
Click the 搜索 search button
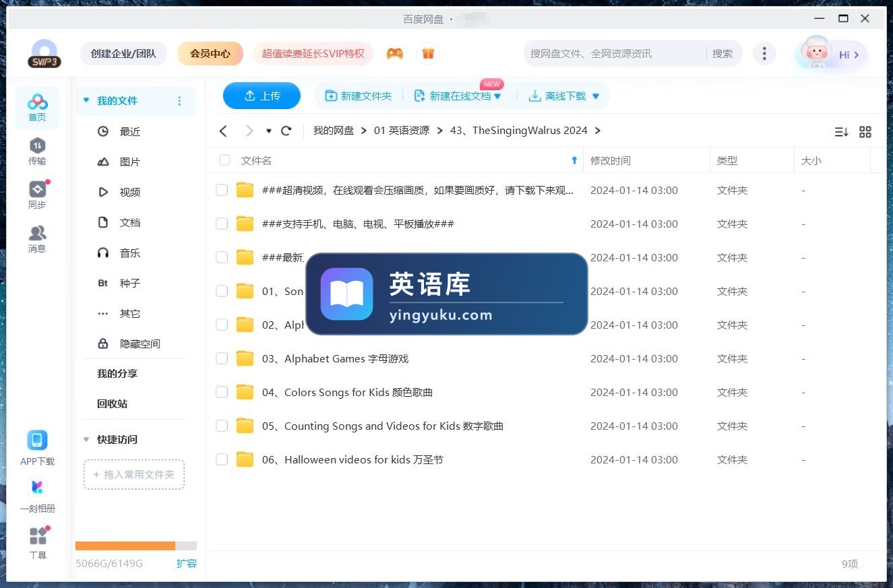722,53
